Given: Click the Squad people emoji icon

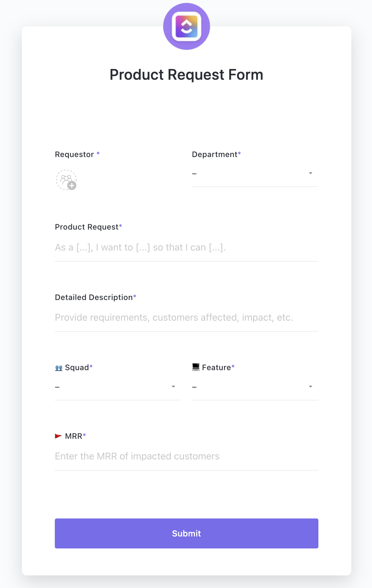Looking at the screenshot, I should tap(59, 368).
